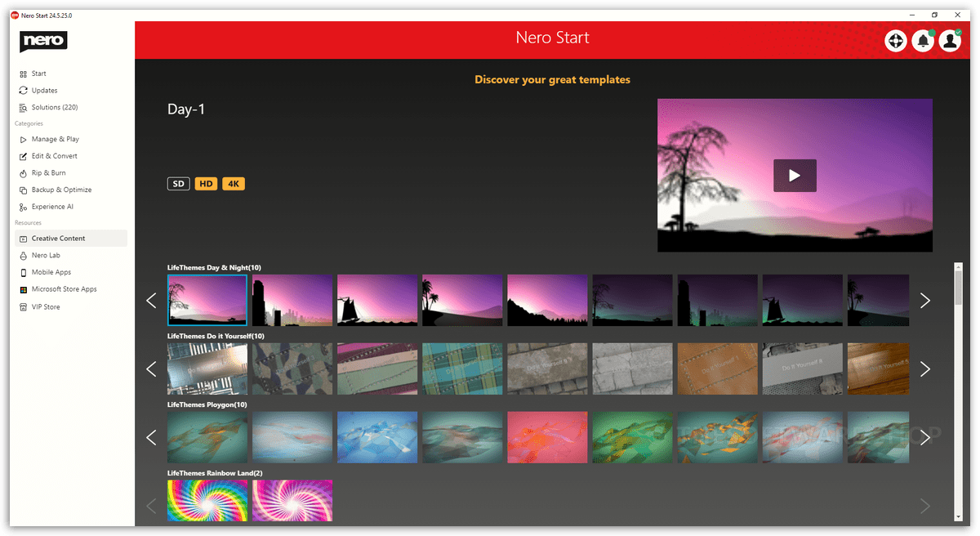The height and width of the screenshot is (536, 980).
Task: Select the pink striped Do it Yourself thumbnail
Action: (377, 369)
